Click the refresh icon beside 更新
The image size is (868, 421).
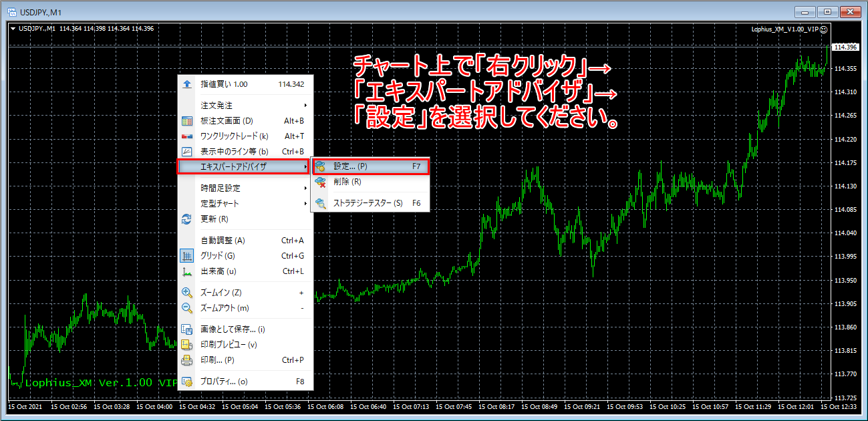pyautogui.click(x=187, y=219)
